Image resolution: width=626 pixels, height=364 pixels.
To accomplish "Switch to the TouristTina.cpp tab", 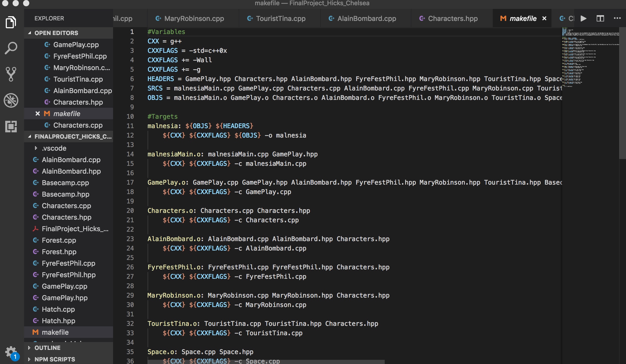I will [x=281, y=19].
